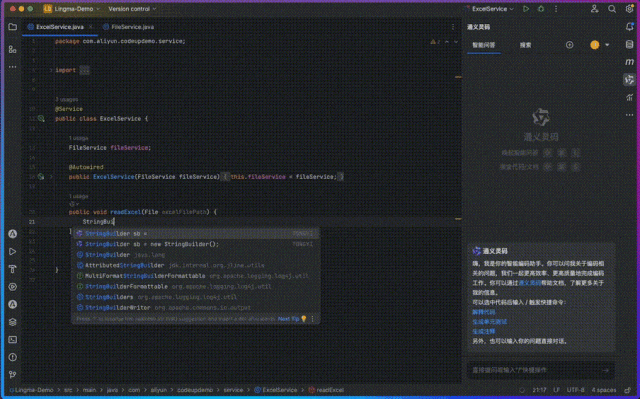Open Search Everywhere magnifier

[612, 9]
